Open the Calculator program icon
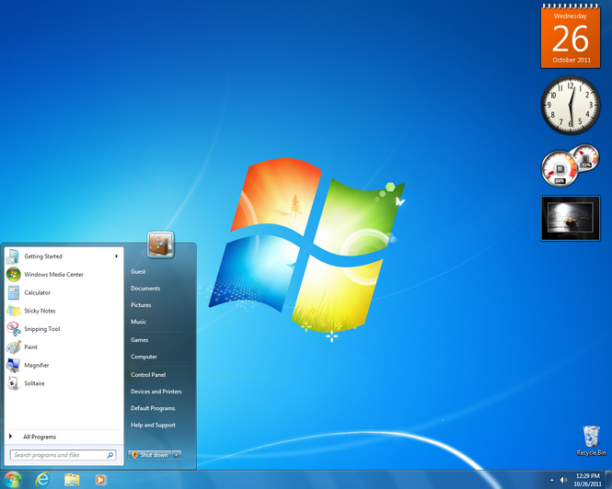612x489 pixels. [x=13, y=293]
